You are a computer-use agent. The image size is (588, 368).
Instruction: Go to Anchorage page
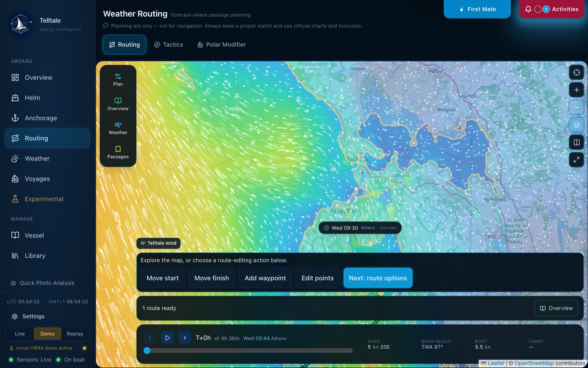(x=47, y=118)
